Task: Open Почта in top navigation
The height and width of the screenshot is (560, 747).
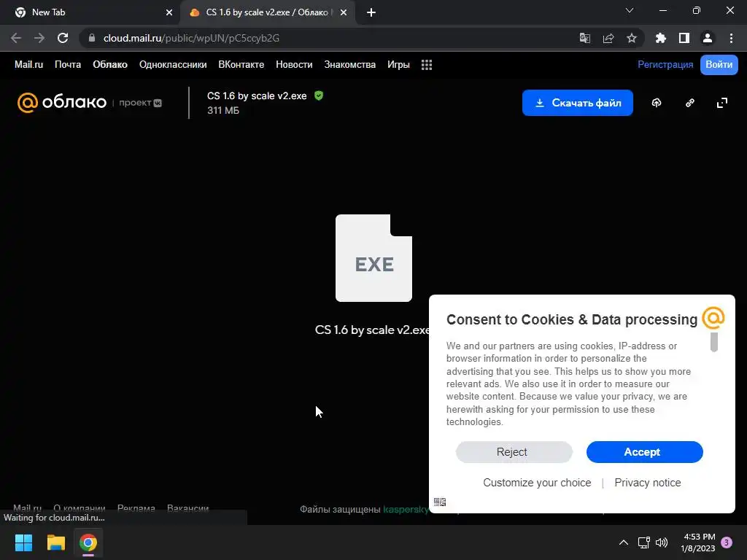Action: pos(68,64)
